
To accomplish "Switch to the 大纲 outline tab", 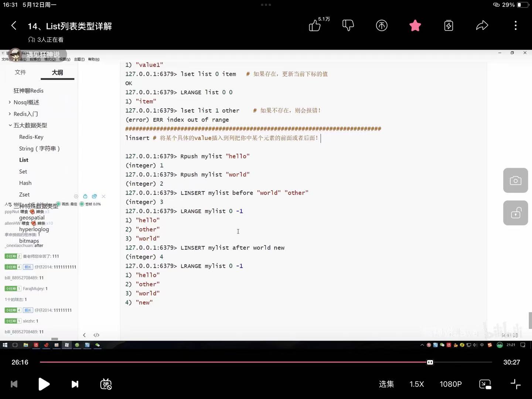I will pyautogui.click(x=57, y=72).
